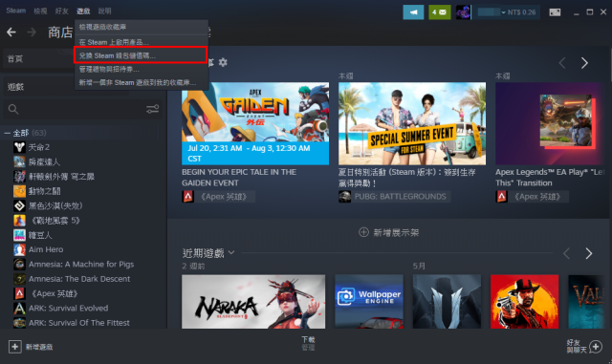Screen dimensions: 612x364
Task: Click 《Apex 英雄》 tag under Gaiden news
Action: pyautogui.click(x=219, y=197)
